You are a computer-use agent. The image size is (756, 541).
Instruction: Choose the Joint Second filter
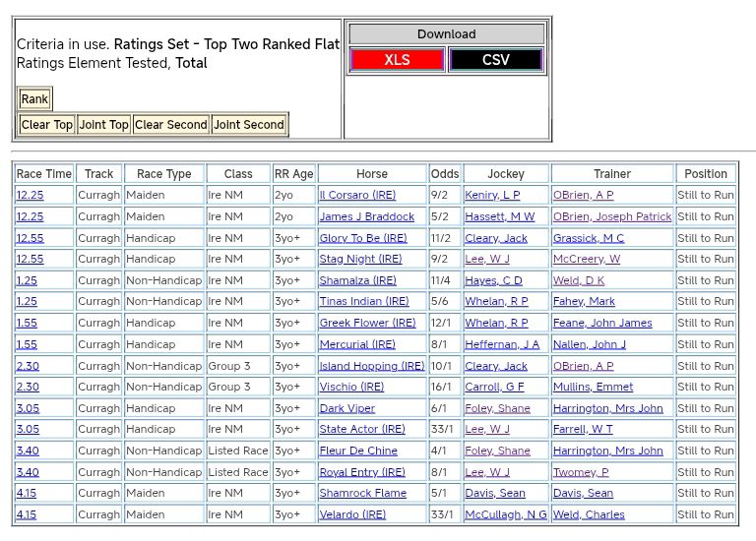(249, 125)
